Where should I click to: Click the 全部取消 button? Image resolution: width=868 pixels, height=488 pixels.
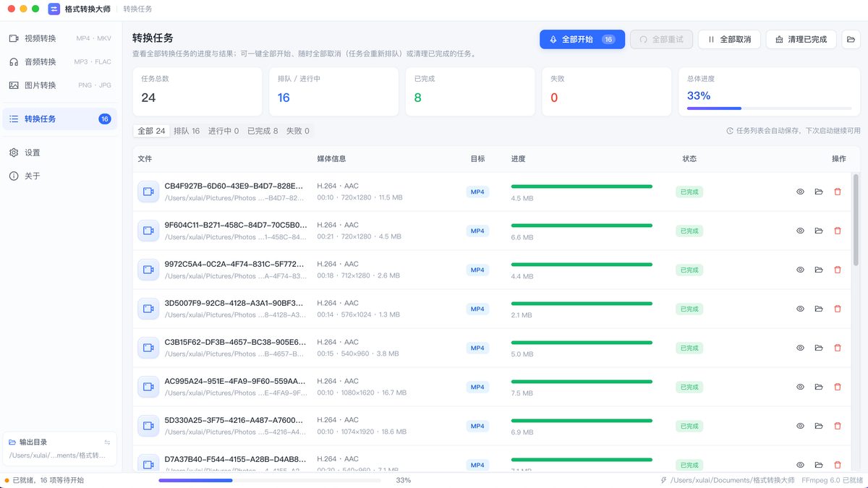tap(729, 39)
